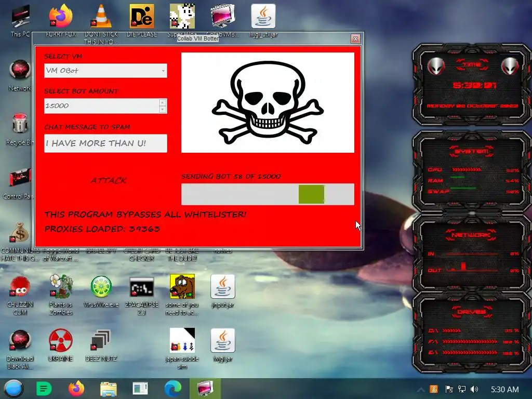Click the sending bot progress bar

coord(268,194)
